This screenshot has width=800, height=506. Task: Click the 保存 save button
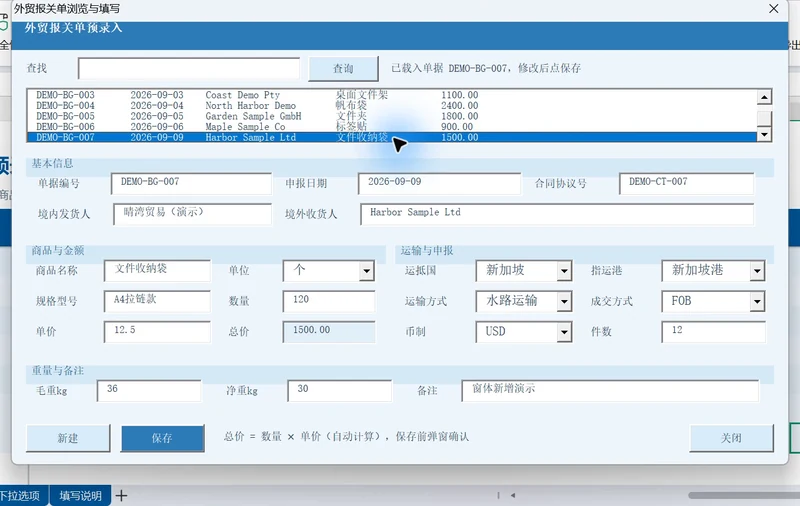(162, 438)
